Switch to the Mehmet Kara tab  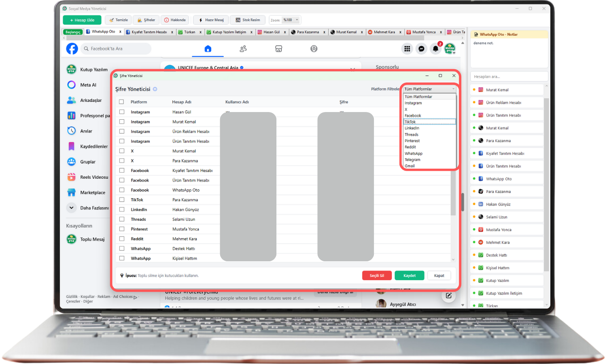384,32
